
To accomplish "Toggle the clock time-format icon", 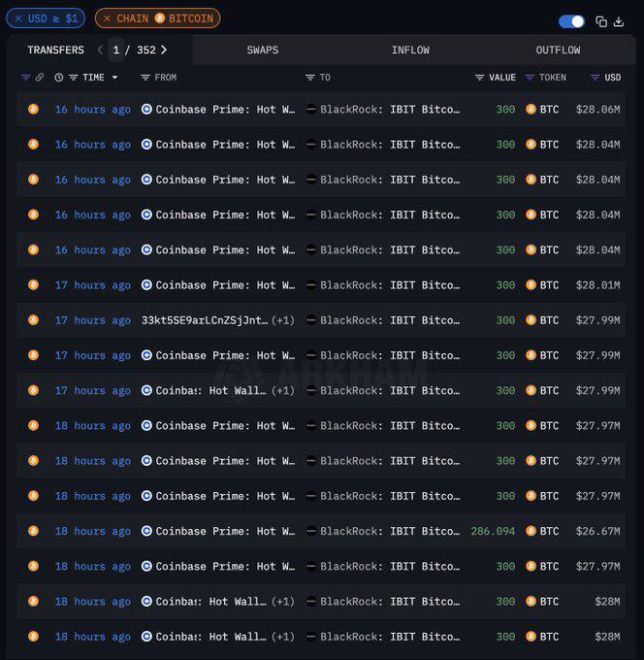I will (x=59, y=78).
